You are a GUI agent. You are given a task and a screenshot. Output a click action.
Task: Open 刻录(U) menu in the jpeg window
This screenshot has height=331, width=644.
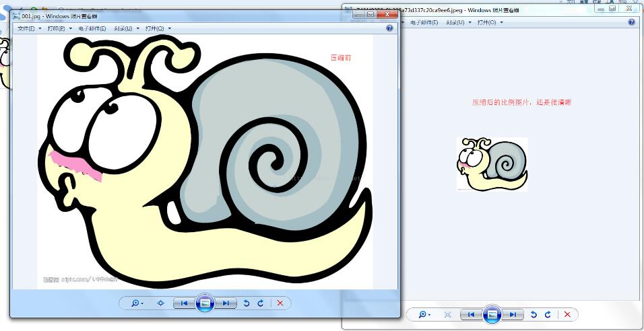[458, 22]
